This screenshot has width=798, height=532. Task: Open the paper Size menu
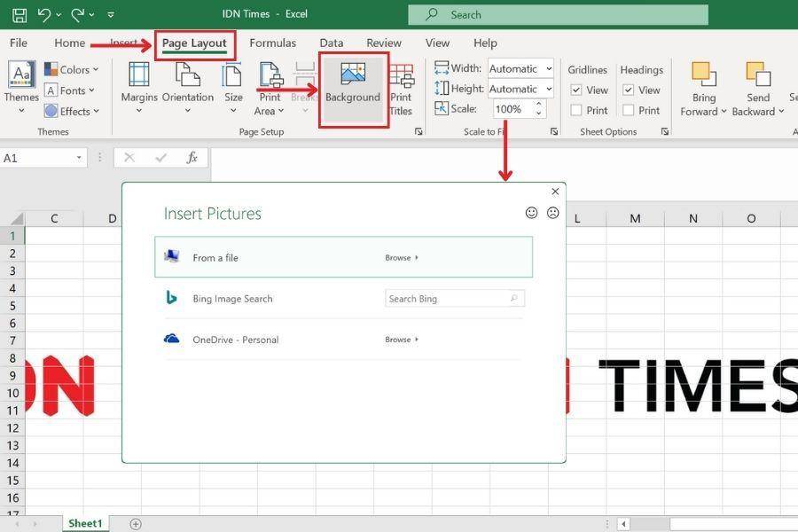tap(233, 87)
